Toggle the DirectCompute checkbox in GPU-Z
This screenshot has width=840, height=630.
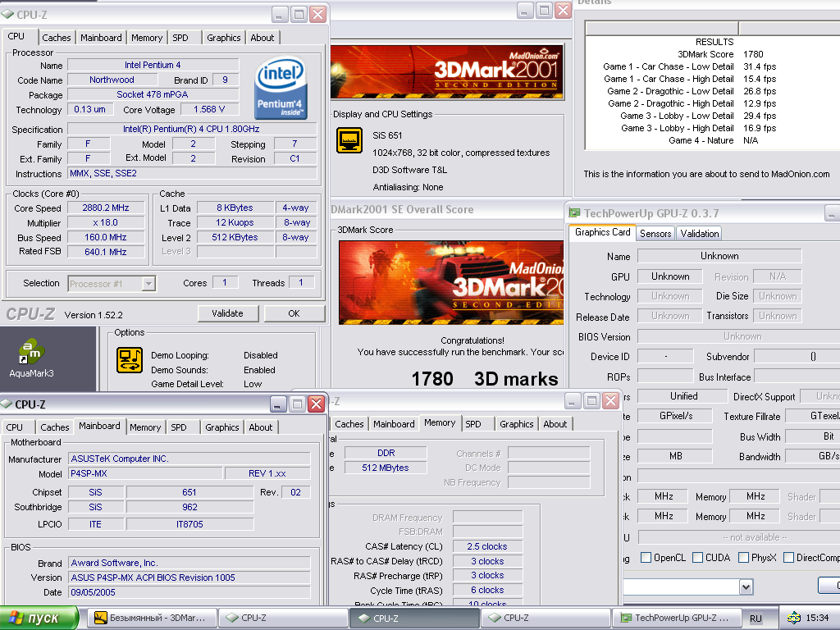coord(788,558)
